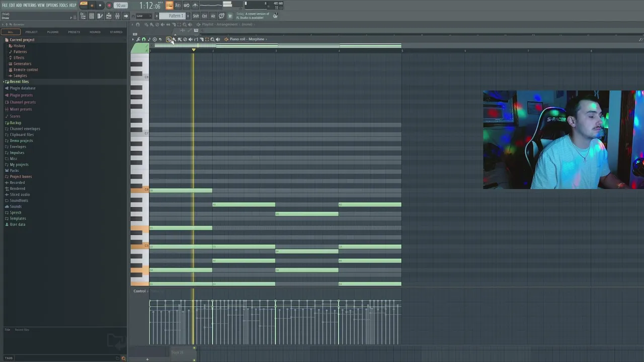Switch browser to the SOUNDS tab
This screenshot has width=644, height=362.
click(x=95, y=32)
